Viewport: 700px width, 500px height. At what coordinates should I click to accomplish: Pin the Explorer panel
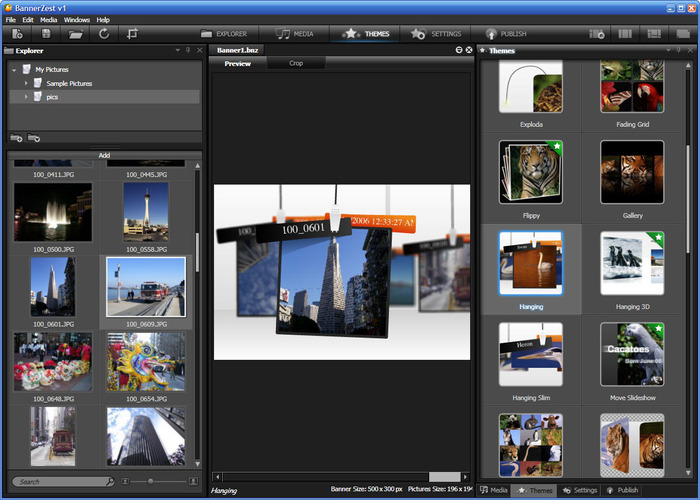tap(188, 50)
